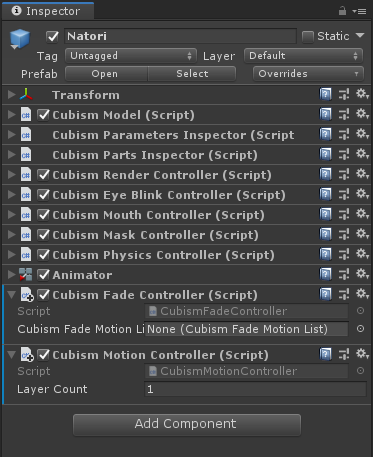Viewport: 373px width, 457px height.
Task: Expand the Cubism Physics Controller component
Action: click(x=11, y=255)
